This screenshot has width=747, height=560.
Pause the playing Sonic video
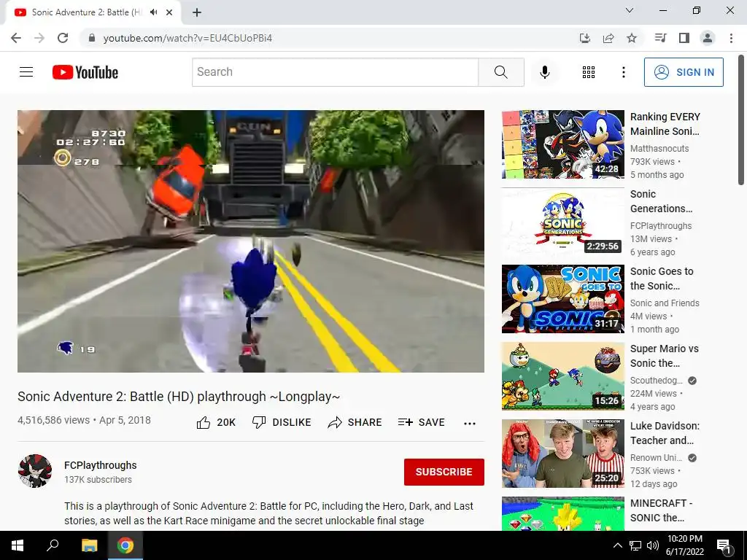(251, 241)
